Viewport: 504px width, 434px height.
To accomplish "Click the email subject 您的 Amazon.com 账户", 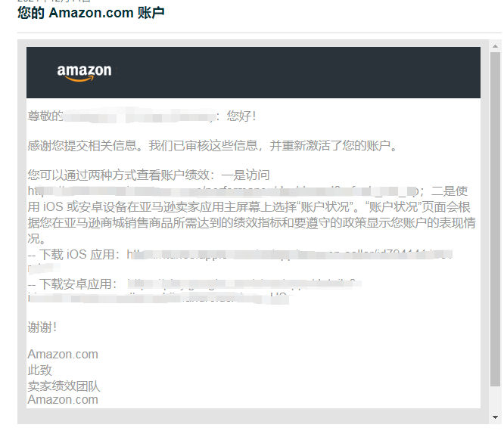I will coord(91,13).
